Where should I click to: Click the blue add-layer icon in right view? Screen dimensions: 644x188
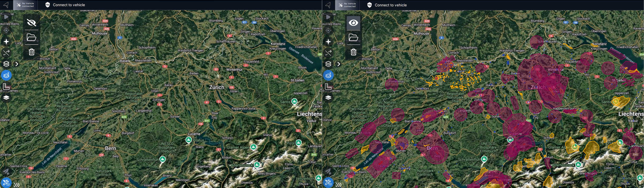328,75
